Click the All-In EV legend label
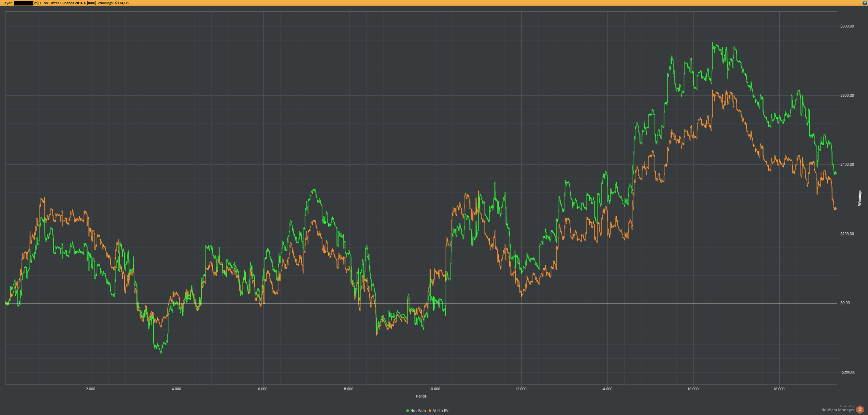868x415 pixels. (x=440, y=411)
